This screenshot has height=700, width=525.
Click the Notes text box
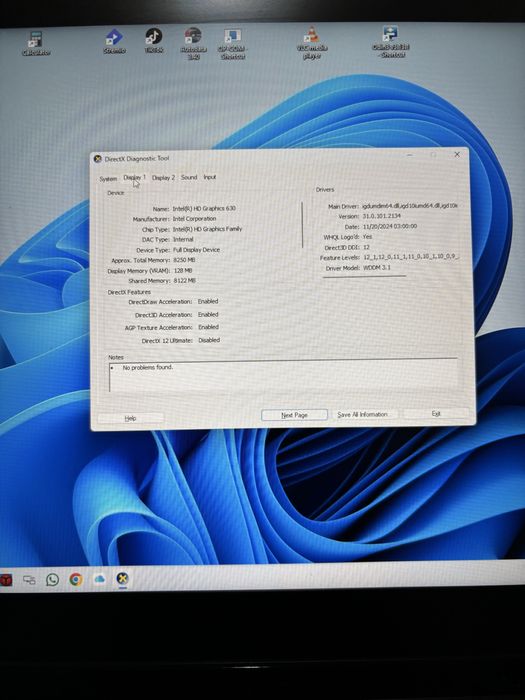[x=283, y=376]
